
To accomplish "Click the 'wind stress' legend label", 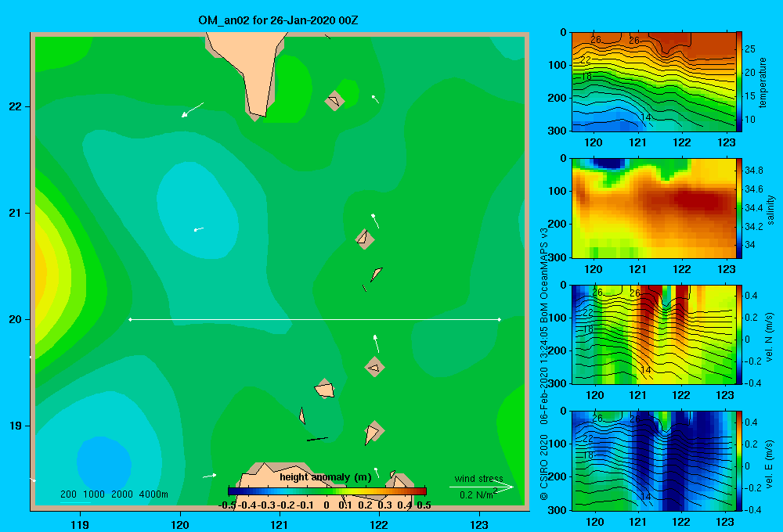I will [478, 478].
